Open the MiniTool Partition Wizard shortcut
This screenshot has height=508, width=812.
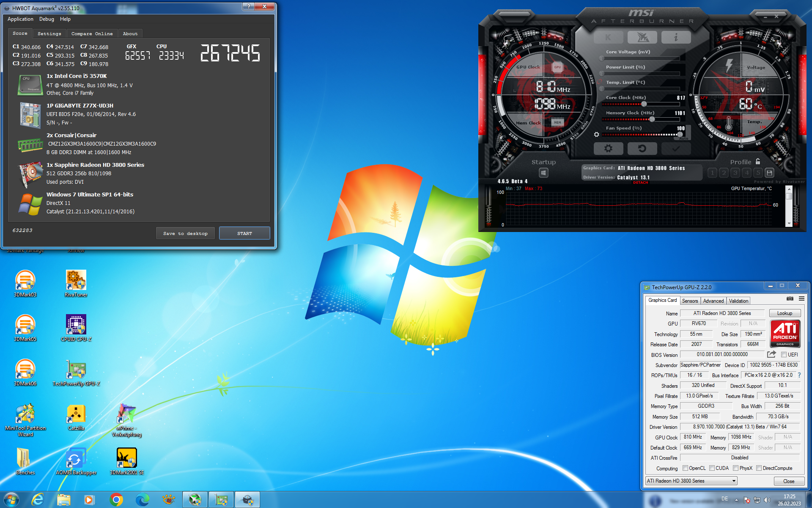tap(25, 420)
